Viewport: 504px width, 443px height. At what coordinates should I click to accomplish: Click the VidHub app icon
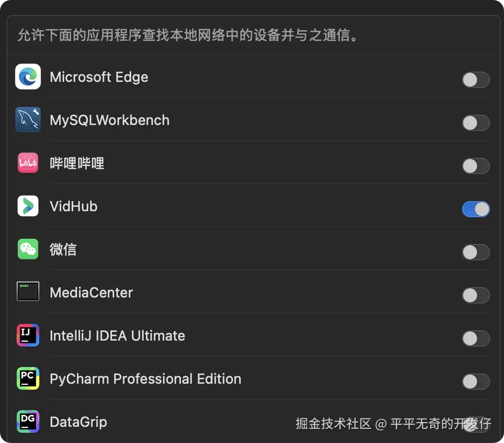click(28, 206)
